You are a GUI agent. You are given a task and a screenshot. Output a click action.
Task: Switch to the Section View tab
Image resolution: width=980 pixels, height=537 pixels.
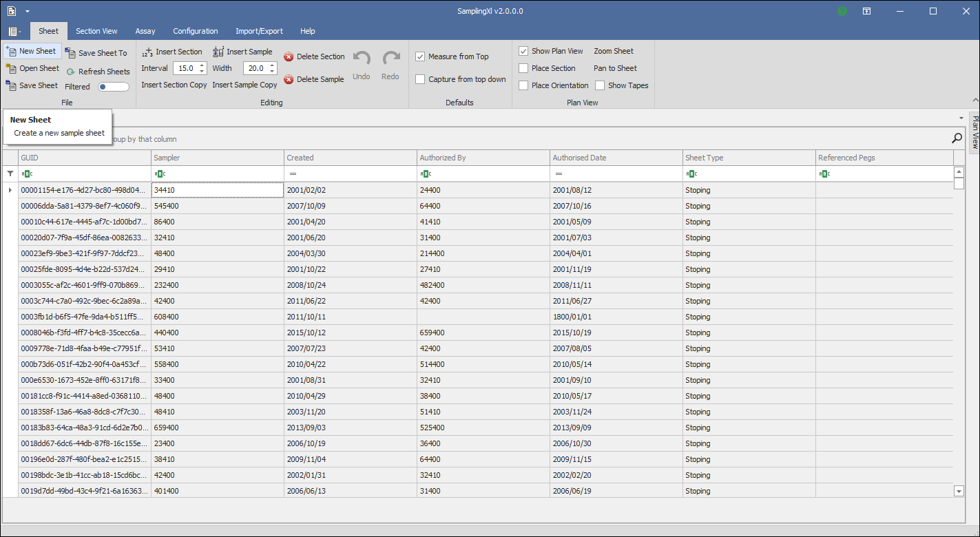click(x=96, y=31)
